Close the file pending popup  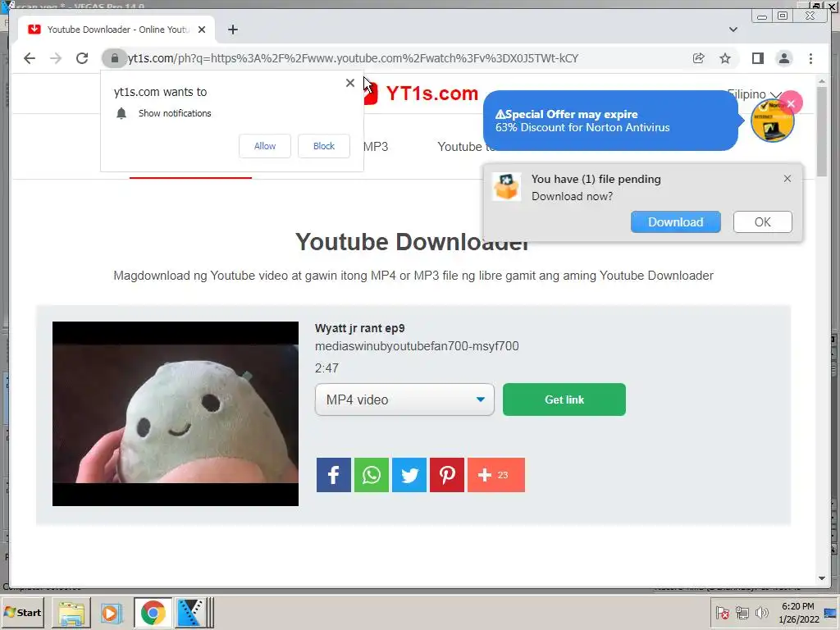coord(787,178)
